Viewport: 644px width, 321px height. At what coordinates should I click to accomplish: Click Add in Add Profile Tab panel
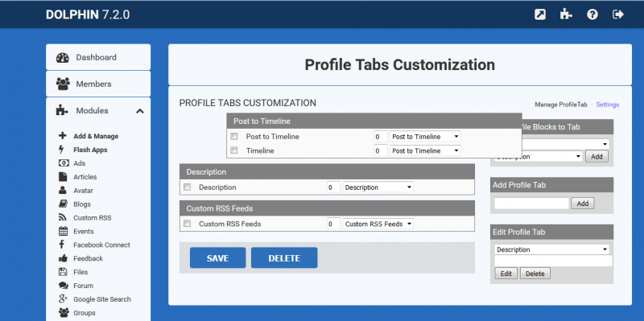coord(582,204)
